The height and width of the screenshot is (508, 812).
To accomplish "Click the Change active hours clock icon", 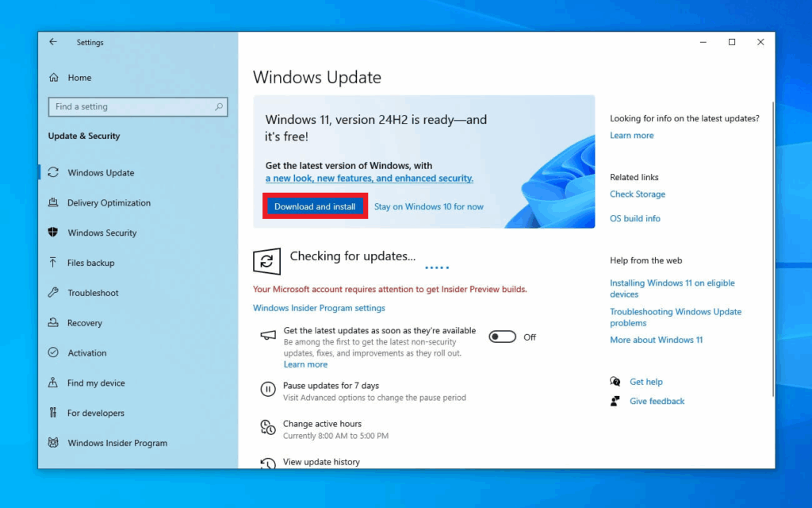I will 268,428.
